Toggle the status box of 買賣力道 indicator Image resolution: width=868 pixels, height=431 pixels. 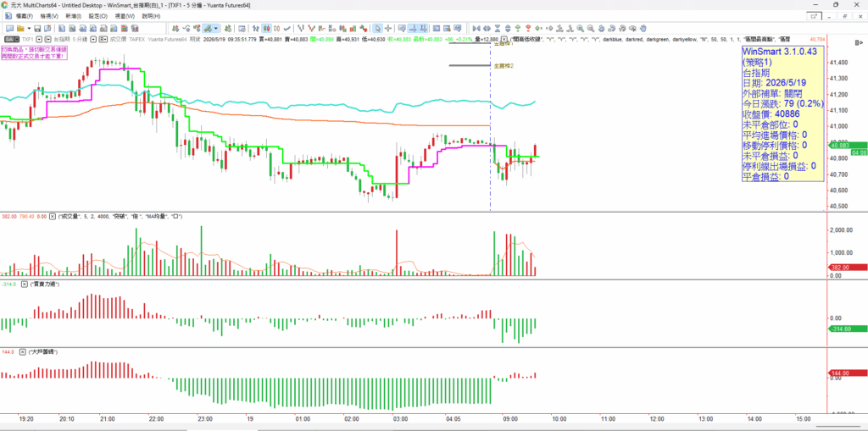click(25, 284)
